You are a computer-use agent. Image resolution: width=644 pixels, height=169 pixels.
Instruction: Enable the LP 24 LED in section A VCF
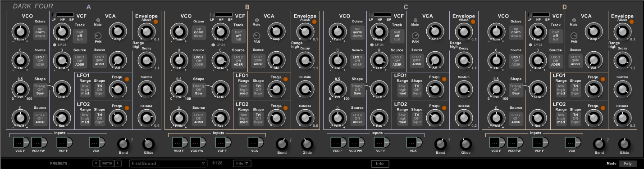[x=55, y=44]
